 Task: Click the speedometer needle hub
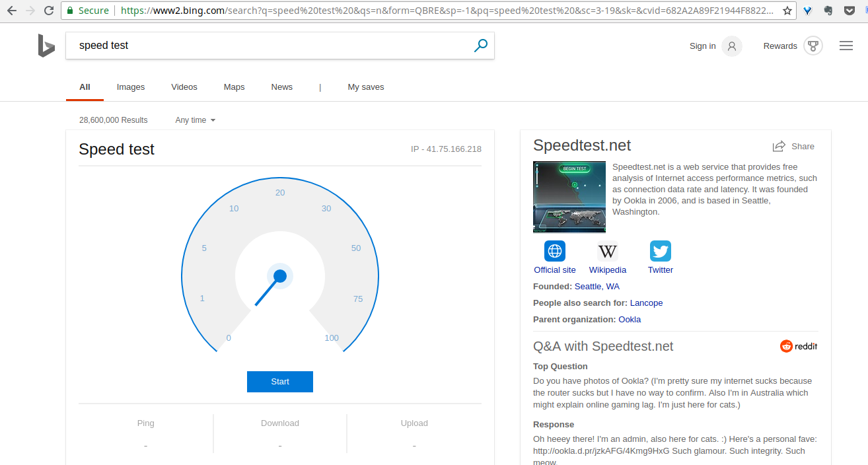280,276
